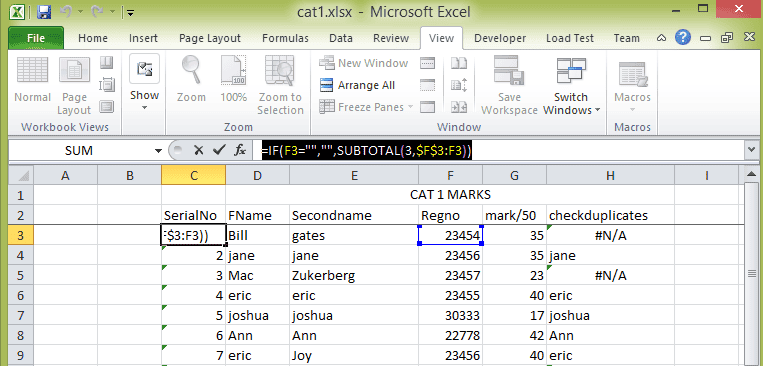Select column C header
Image resolution: width=763 pixels, height=366 pixels.
(194, 176)
